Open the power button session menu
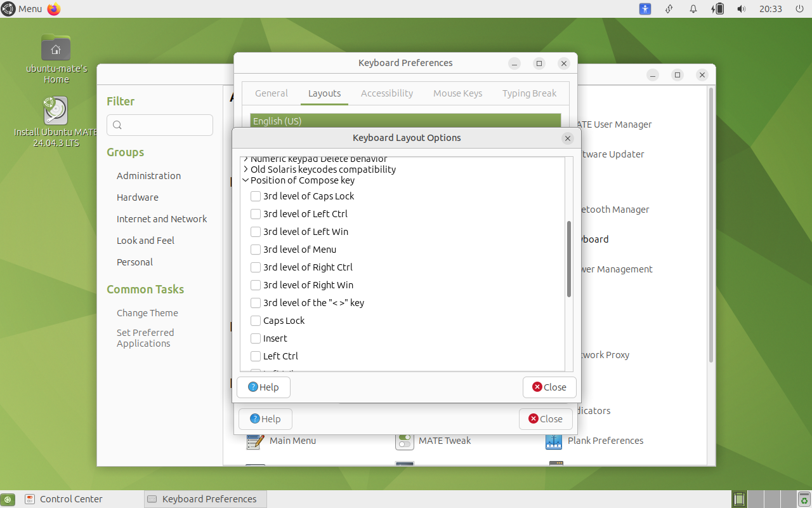812x508 pixels. 799,9
